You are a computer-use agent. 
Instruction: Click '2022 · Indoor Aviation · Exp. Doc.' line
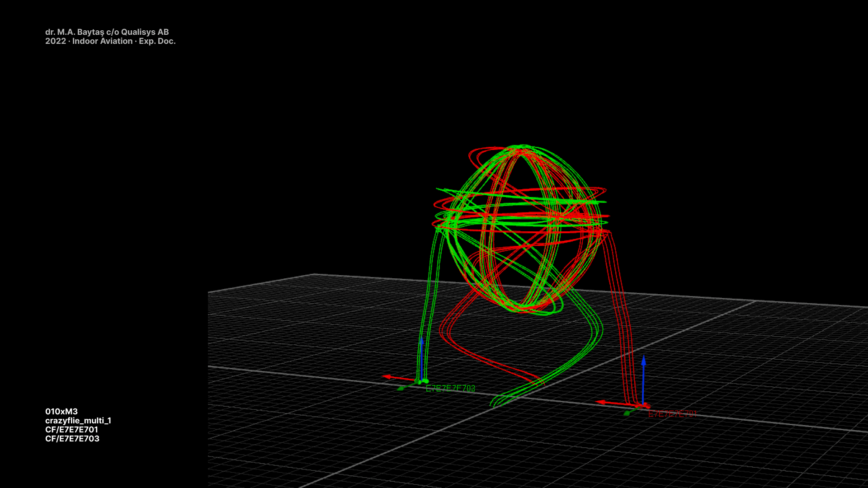click(110, 41)
